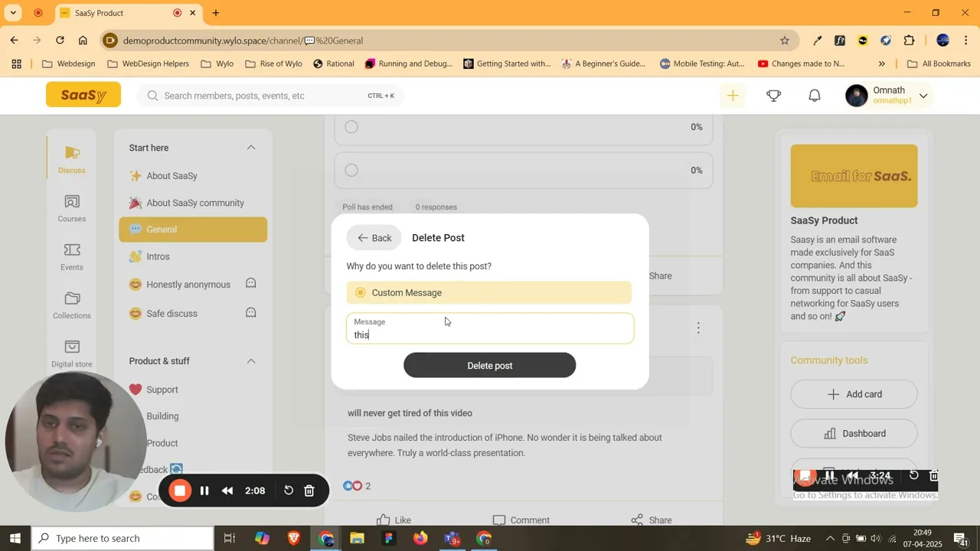This screenshot has width=980, height=551.
Task: Delete the recording with the trash icon
Action: (x=309, y=491)
